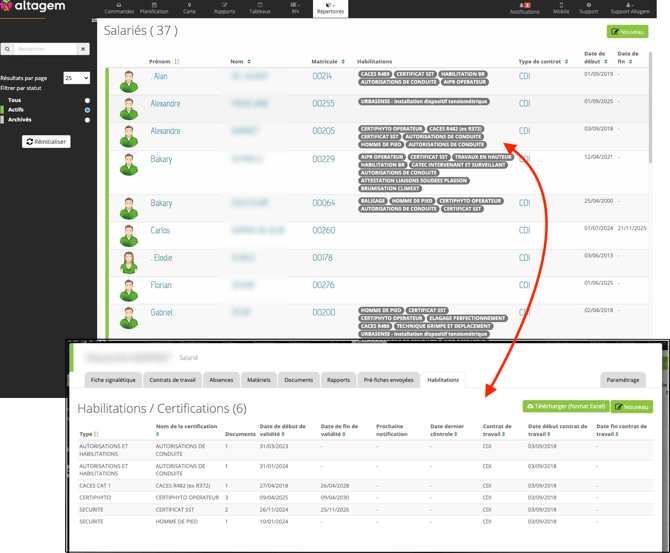This screenshot has height=553, width=670.
Task: Switch to the Documents tab
Action: click(x=298, y=380)
